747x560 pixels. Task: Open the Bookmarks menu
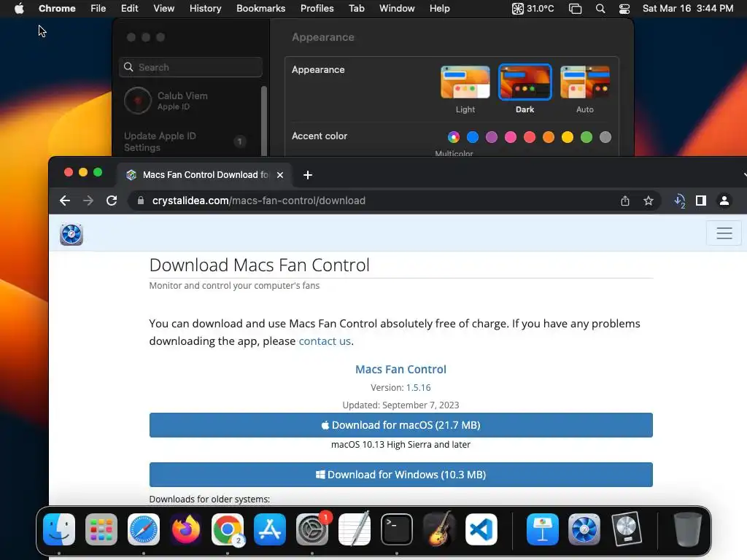(260, 9)
